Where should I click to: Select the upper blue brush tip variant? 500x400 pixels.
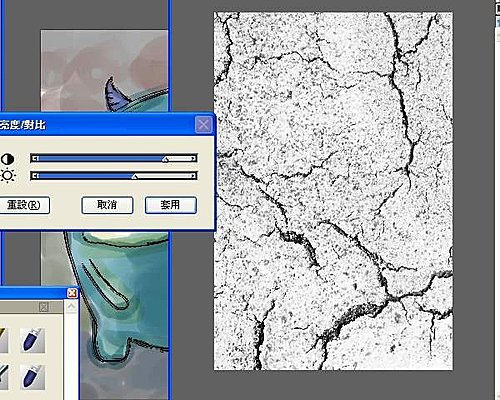(32, 340)
